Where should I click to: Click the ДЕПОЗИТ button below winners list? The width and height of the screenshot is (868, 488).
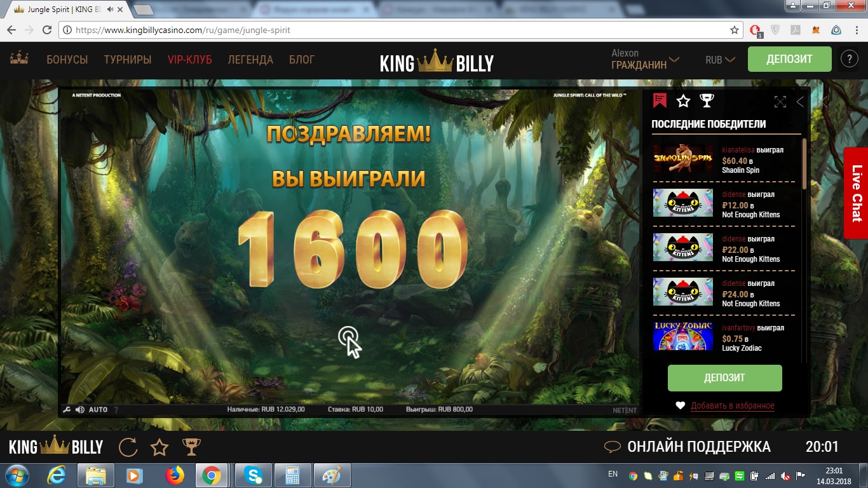point(724,378)
